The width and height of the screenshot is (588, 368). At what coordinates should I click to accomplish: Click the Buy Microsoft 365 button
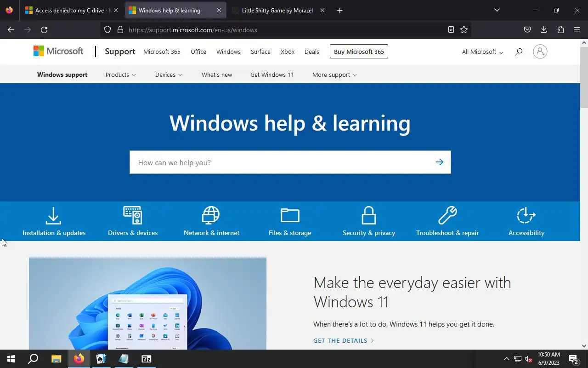pyautogui.click(x=359, y=52)
